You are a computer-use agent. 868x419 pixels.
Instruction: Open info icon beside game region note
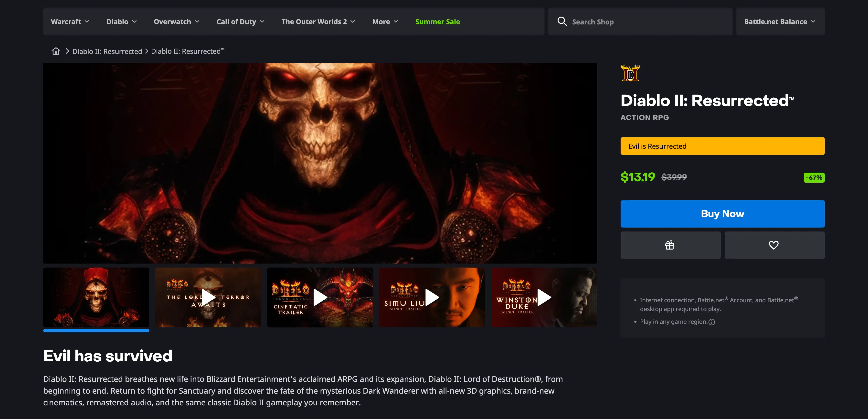(x=712, y=322)
